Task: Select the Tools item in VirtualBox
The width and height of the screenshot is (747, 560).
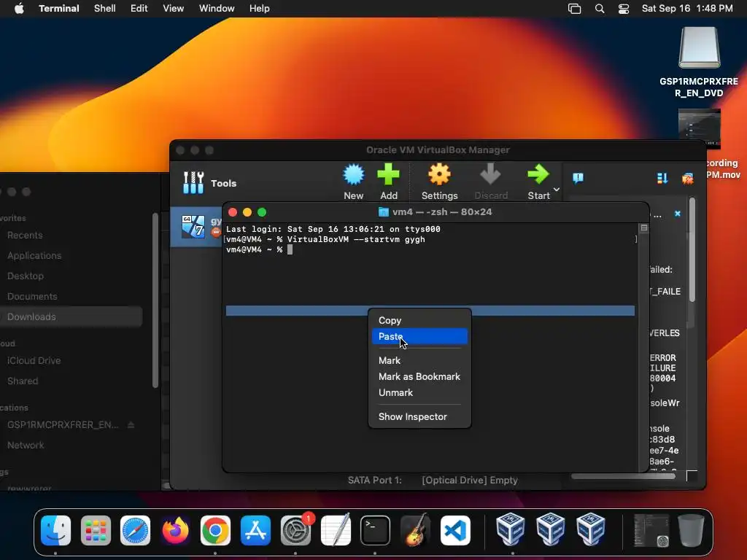Action: (209, 183)
